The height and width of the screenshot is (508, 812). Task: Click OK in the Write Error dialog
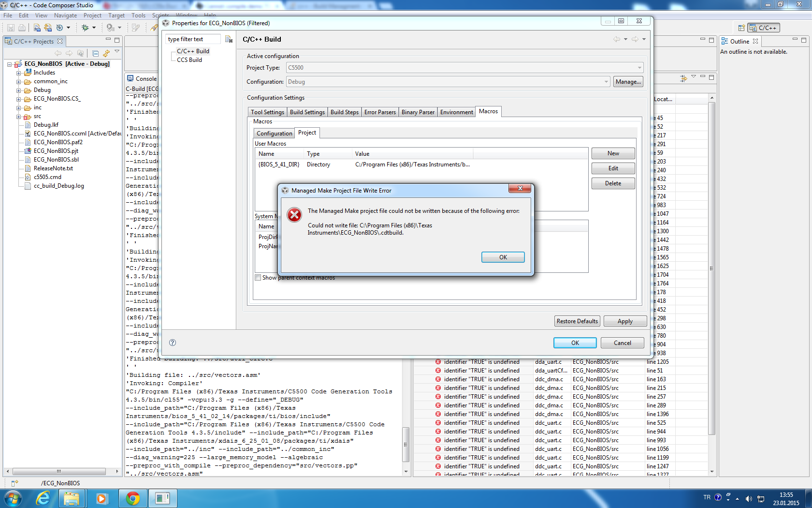click(x=503, y=257)
